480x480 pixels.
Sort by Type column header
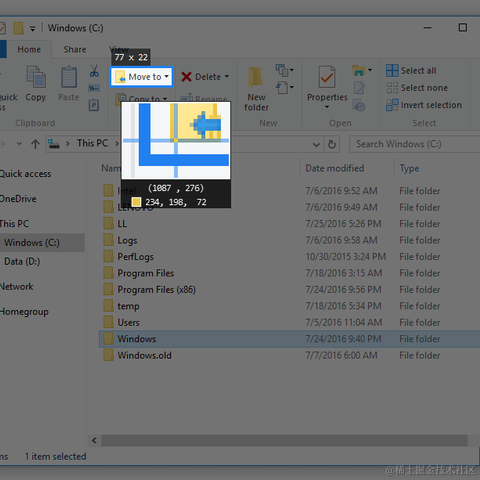pyautogui.click(x=409, y=169)
